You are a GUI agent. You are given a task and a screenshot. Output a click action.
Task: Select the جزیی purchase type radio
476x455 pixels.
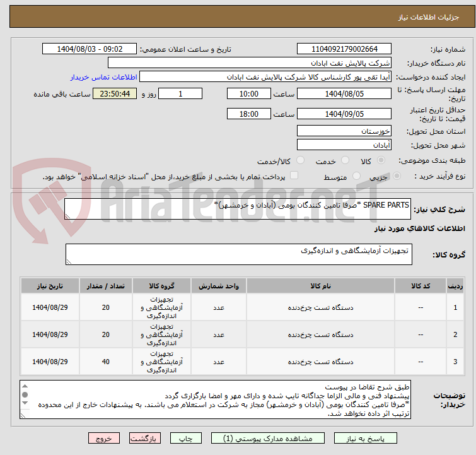tap(397, 175)
